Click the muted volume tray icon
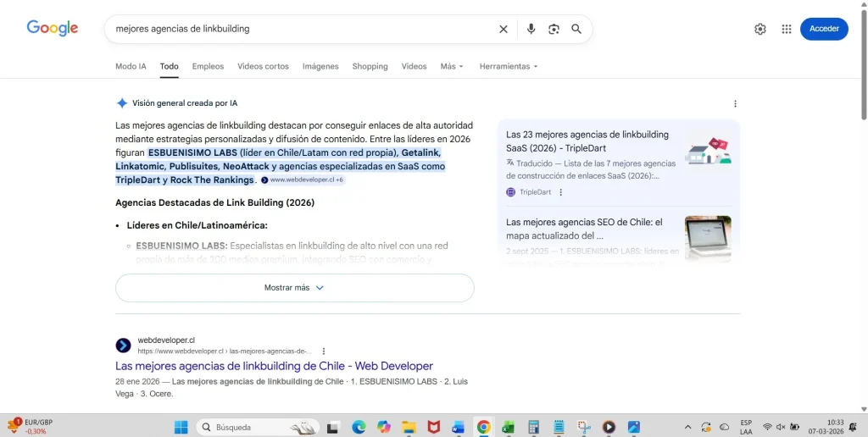This screenshot has height=437, width=868. tap(781, 427)
